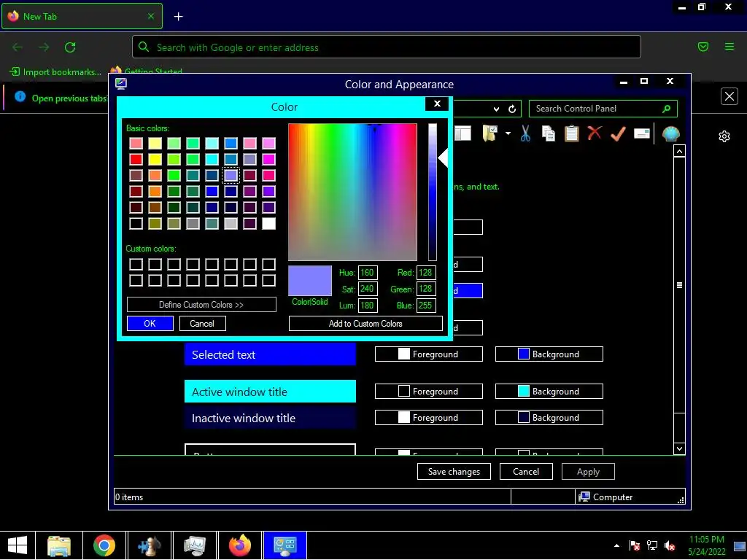Image resolution: width=747 pixels, height=560 pixels.
Task: Open the address bar dropdown chevron
Action: 496,109
